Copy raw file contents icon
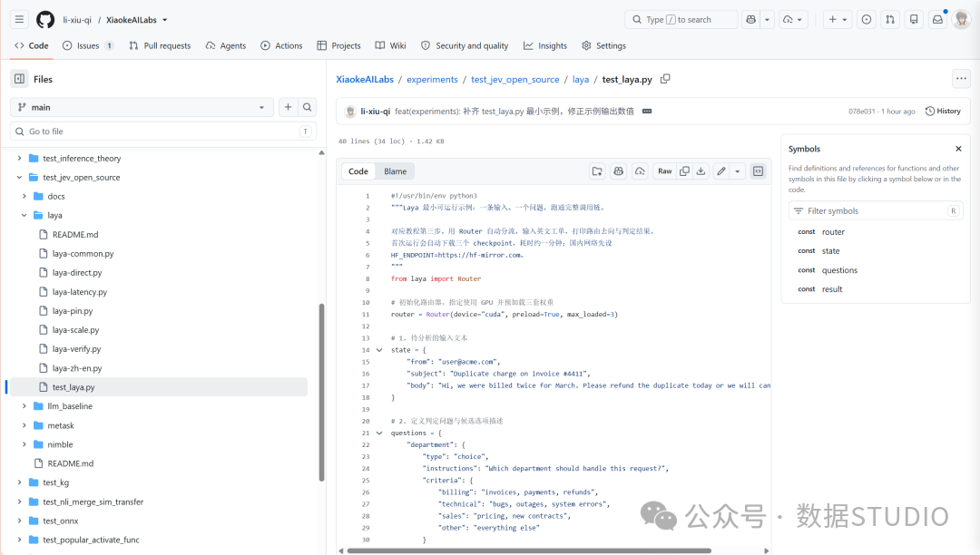 tap(684, 171)
